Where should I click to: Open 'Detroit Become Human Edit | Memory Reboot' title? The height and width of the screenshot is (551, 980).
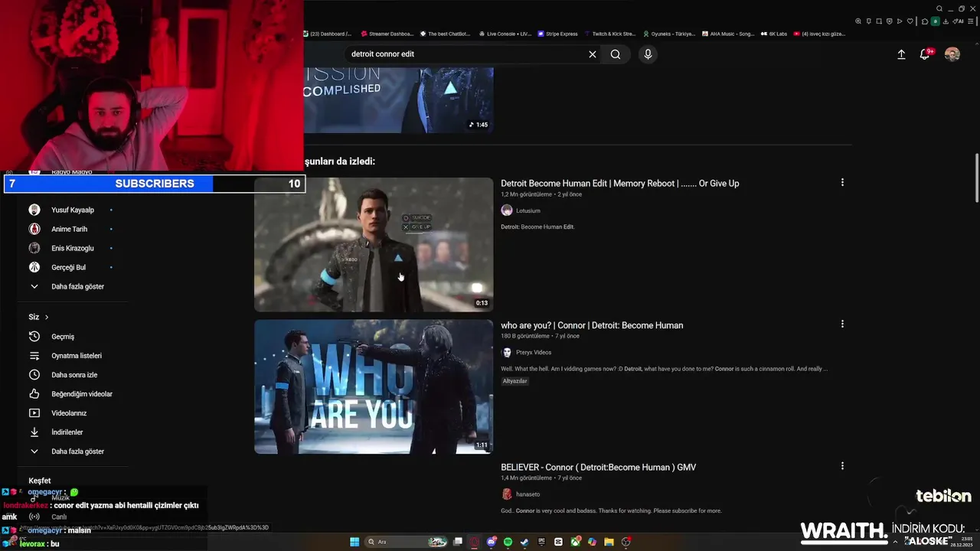(x=619, y=184)
